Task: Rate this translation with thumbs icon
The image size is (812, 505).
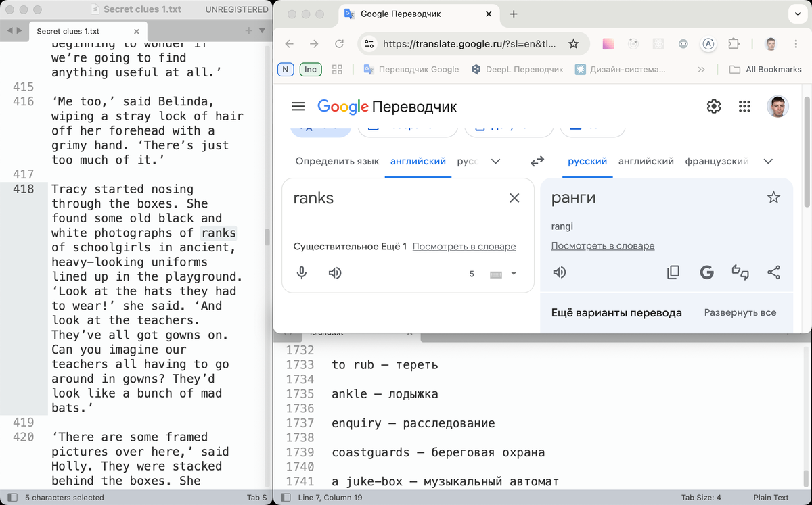Action: [740, 272]
